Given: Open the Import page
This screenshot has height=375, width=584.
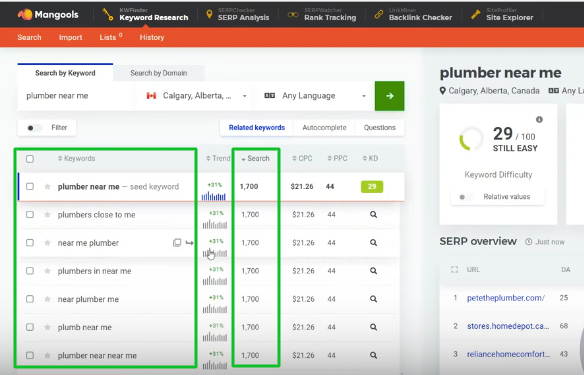Looking at the screenshot, I should [70, 37].
